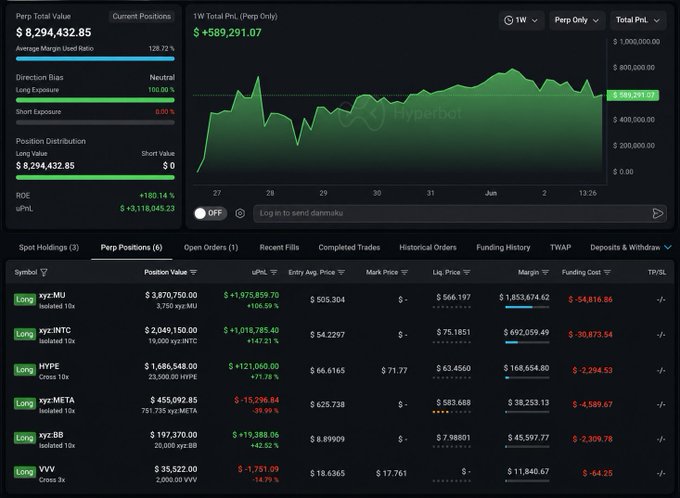Click the TP/SL value for xyz:MU
This screenshot has width=680, height=498.
coord(661,299)
